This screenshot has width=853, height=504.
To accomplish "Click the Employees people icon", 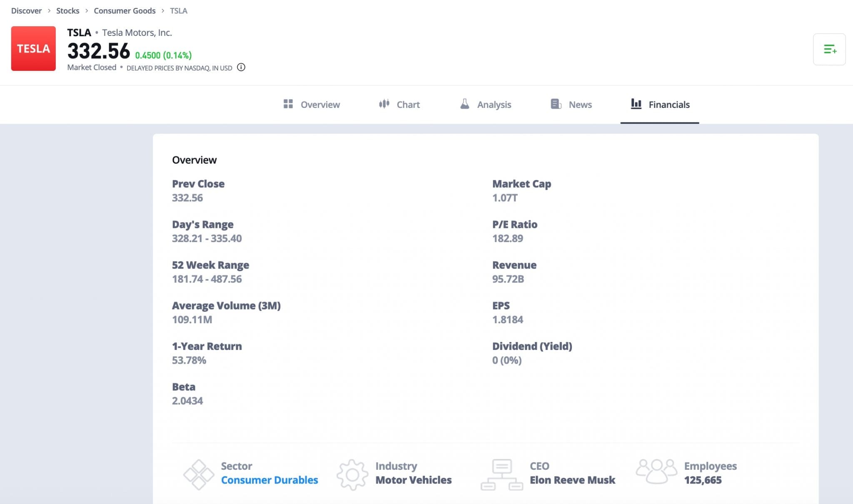I will coord(656,472).
